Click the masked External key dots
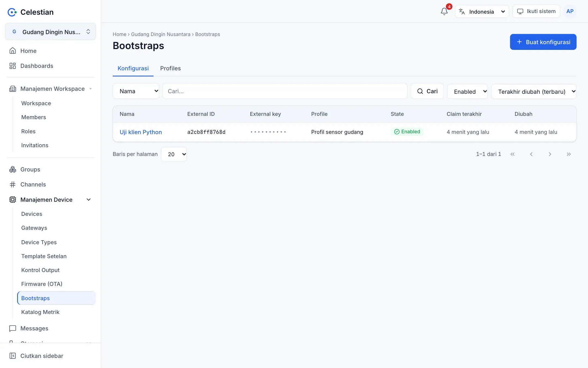Screen dimensions: 588x368 268,132
